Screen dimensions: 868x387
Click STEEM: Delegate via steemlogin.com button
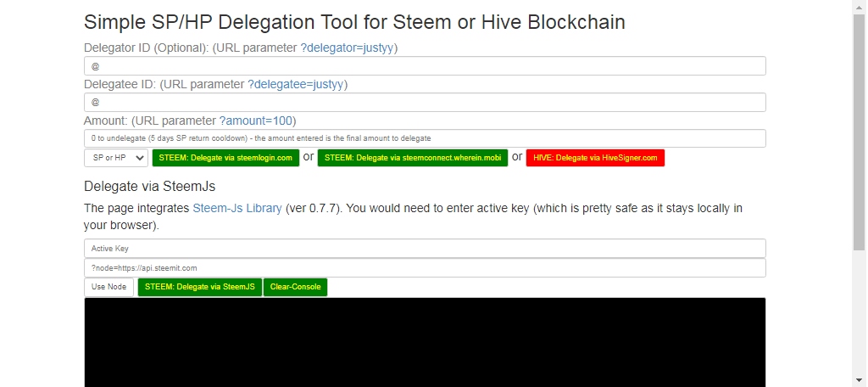(x=225, y=158)
